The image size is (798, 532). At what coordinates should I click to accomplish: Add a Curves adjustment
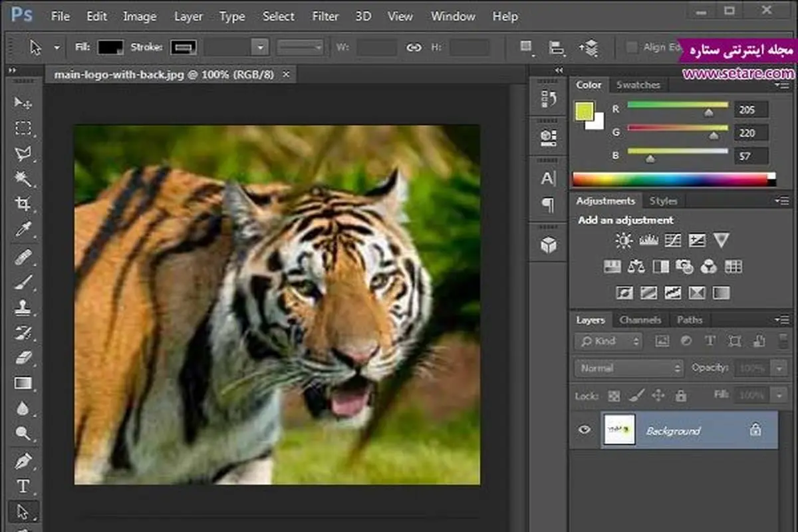coord(673,241)
